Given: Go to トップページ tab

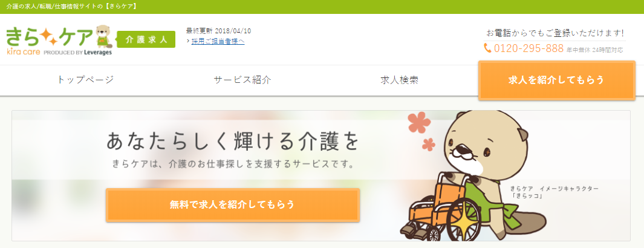Looking at the screenshot, I should point(85,80).
